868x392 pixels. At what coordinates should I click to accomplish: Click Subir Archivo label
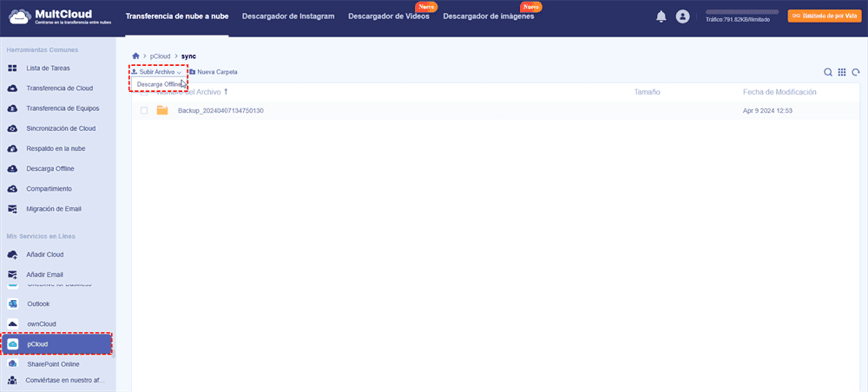click(156, 72)
